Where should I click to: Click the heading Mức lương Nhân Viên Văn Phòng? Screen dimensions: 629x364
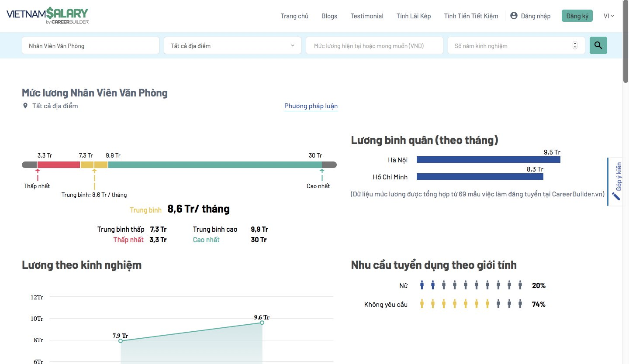coord(95,93)
